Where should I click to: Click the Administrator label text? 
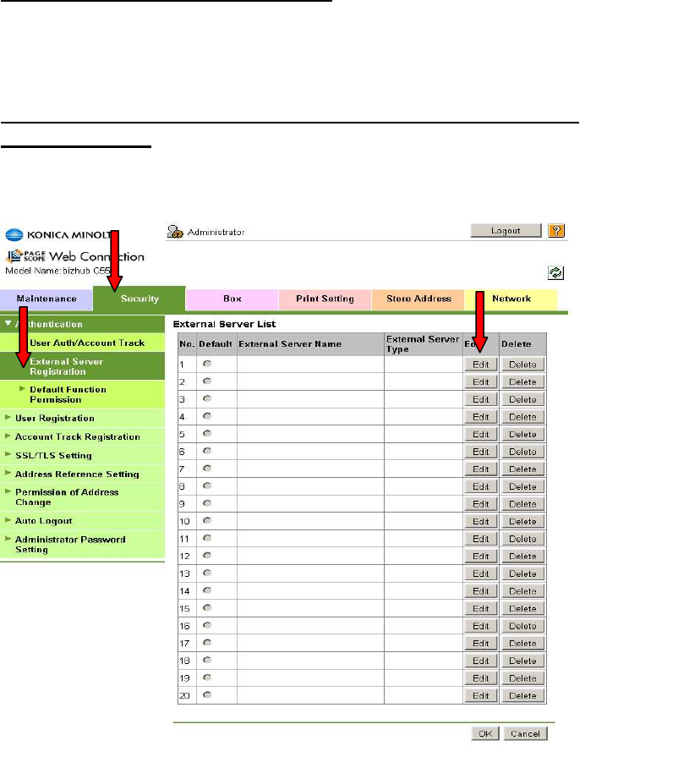pyautogui.click(x=216, y=233)
